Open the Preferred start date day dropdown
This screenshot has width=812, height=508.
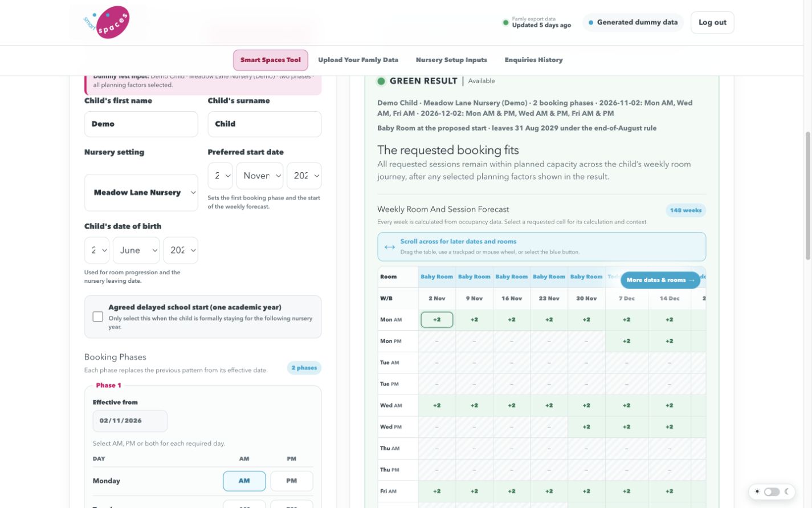coord(220,176)
